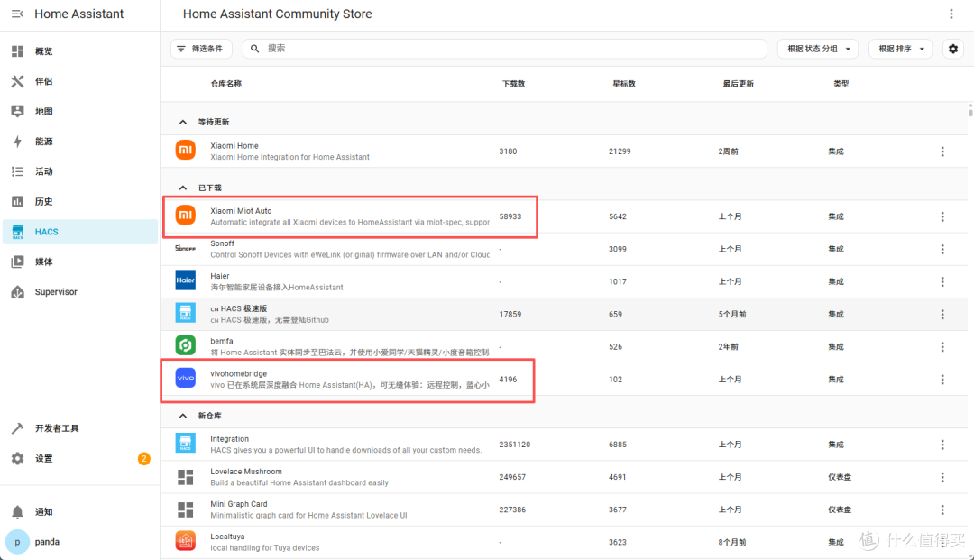The height and width of the screenshot is (560, 974).
Task: Open the Supervisor icon in sidebar
Action: coord(17,292)
